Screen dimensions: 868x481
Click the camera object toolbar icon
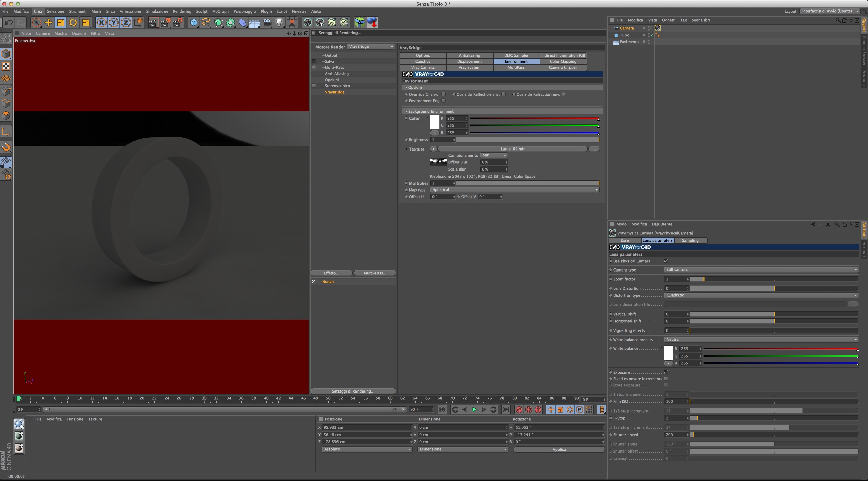pos(267,23)
